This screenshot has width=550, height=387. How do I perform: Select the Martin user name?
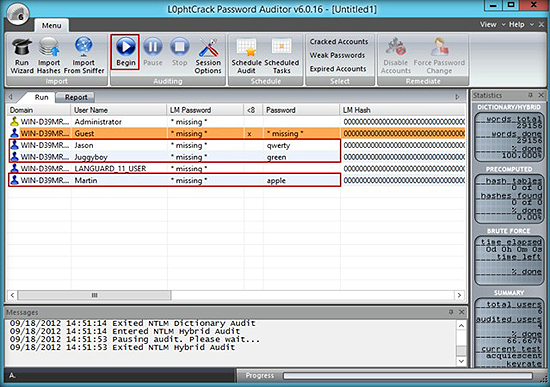point(86,180)
